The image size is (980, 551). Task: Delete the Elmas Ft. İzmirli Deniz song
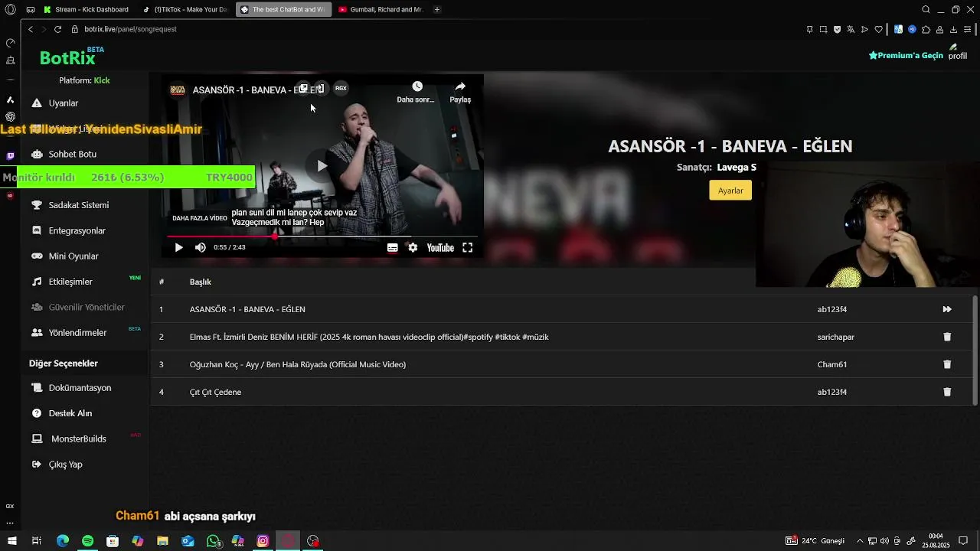coord(947,337)
